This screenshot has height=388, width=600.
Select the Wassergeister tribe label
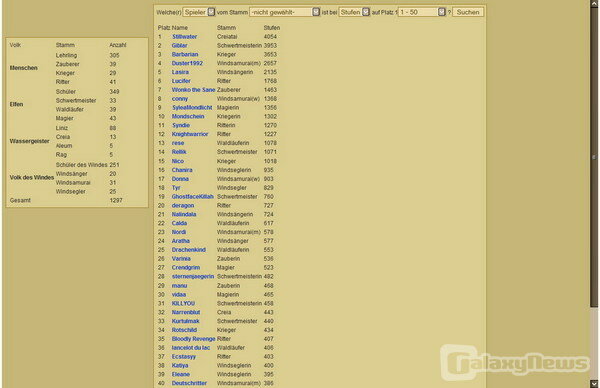[29, 141]
